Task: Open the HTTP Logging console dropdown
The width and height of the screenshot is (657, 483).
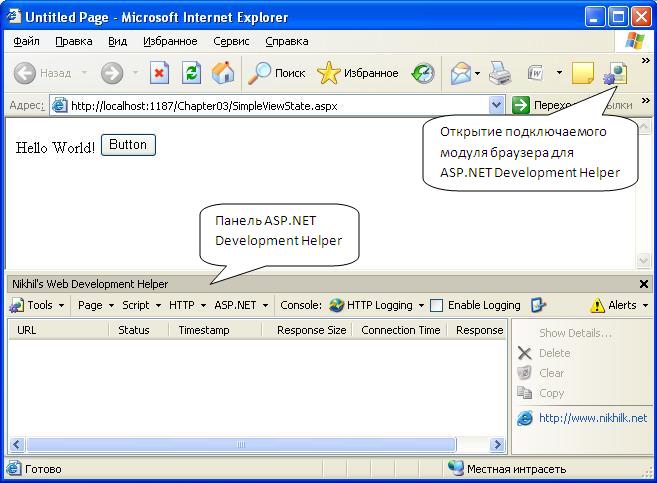Action: pyautogui.click(x=421, y=305)
